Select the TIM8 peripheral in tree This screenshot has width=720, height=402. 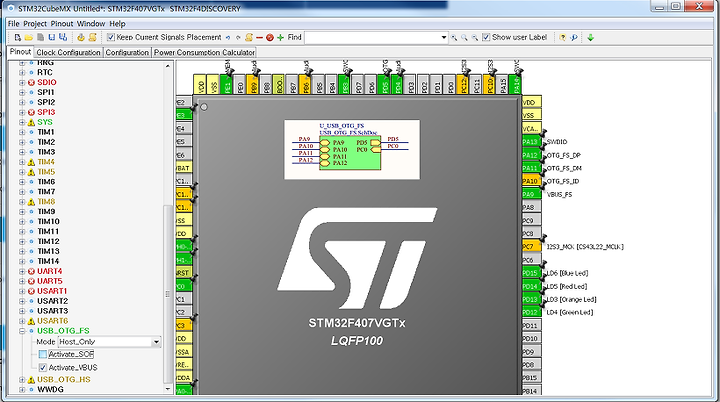pos(46,202)
